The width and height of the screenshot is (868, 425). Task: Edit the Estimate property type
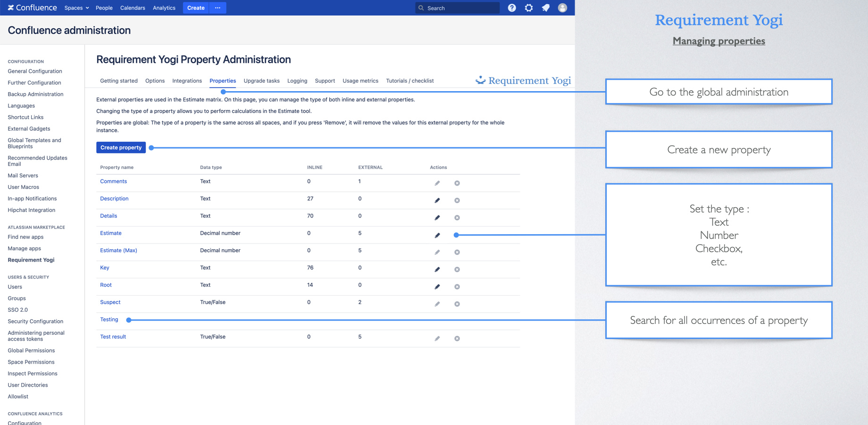[437, 235]
